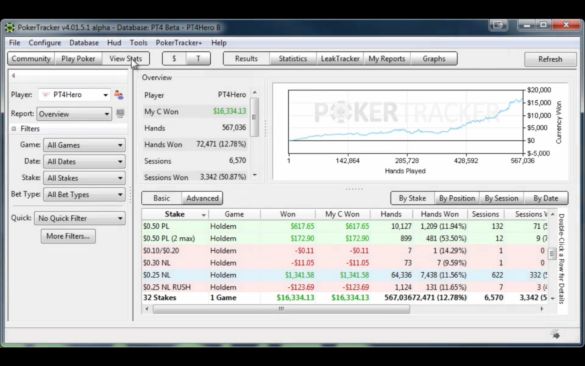This screenshot has width=585, height=366.
Task: Sort by the Sessions column header
Action: [x=485, y=214]
